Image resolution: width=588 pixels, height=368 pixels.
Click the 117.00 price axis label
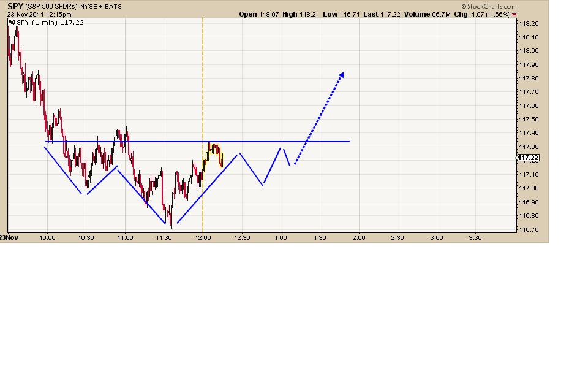tap(529, 188)
